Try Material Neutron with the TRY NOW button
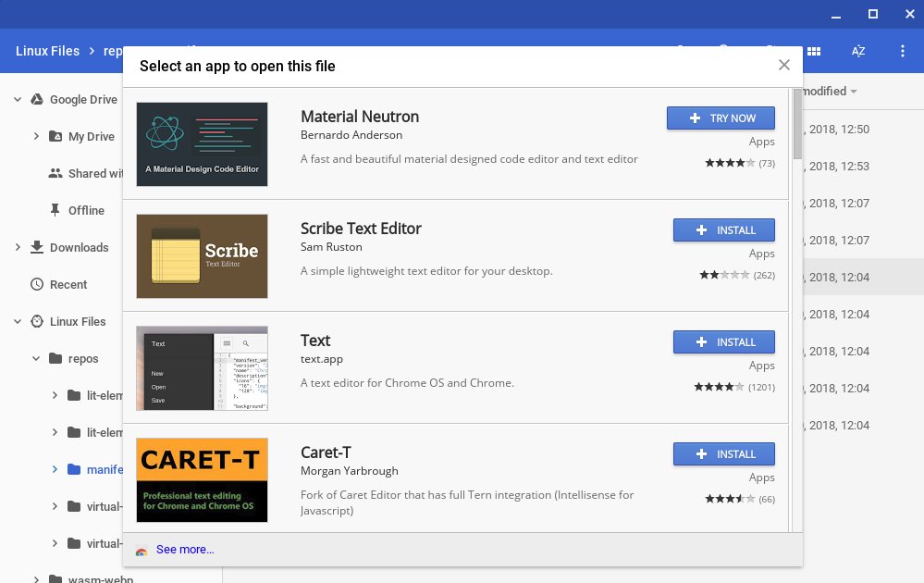This screenshot has height=583, width=924. [x=721, y=118]
